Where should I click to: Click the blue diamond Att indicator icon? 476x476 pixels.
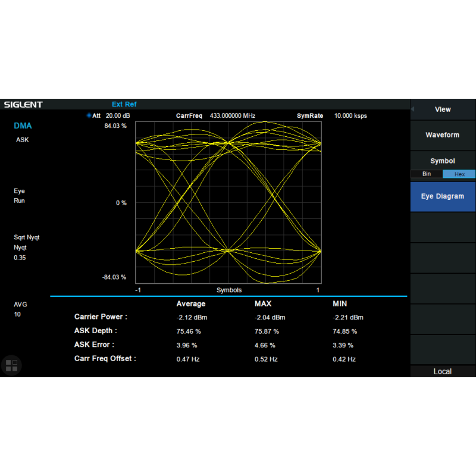pos(89,115)
